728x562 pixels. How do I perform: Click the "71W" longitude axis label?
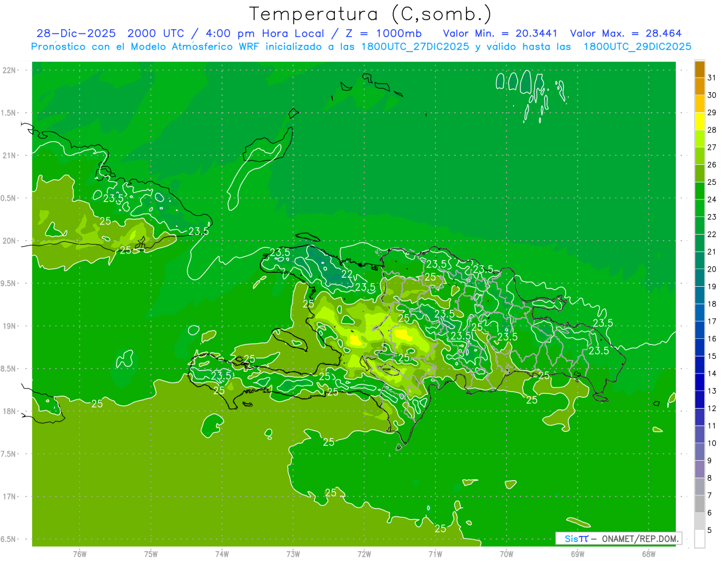pos(435,554)
